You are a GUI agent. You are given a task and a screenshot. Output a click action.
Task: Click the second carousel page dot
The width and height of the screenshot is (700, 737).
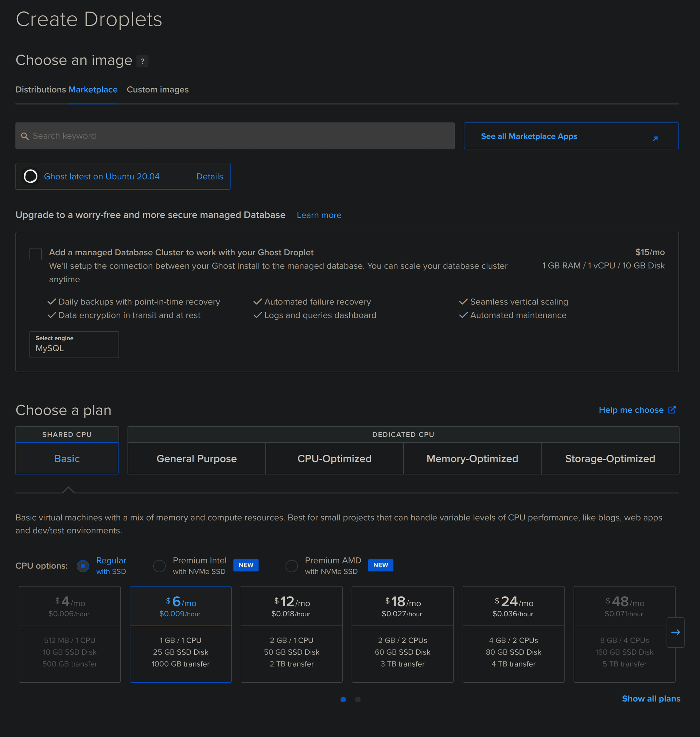(x=358, y=699)
